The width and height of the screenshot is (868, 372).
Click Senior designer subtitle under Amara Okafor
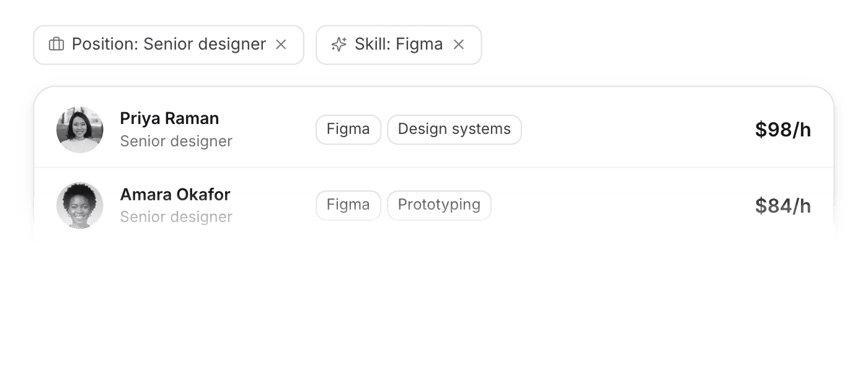point(176,217)
